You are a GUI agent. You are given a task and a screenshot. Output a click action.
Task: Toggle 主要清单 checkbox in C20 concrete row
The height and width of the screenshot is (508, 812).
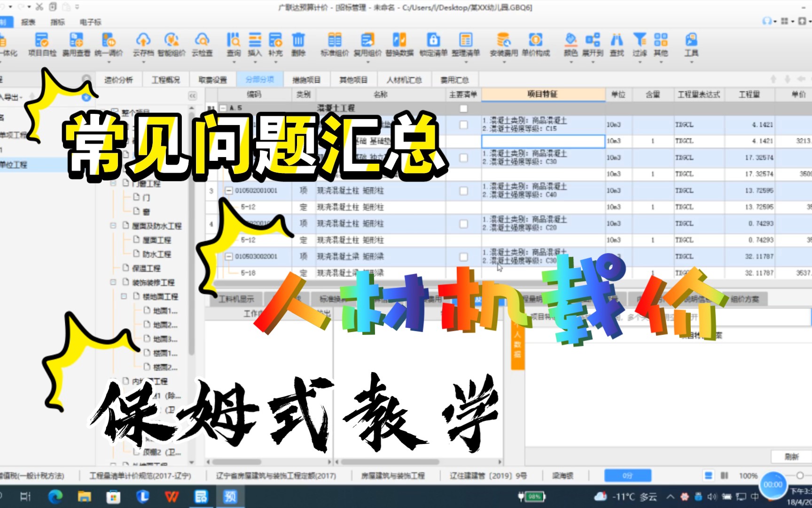pos(463,223)
